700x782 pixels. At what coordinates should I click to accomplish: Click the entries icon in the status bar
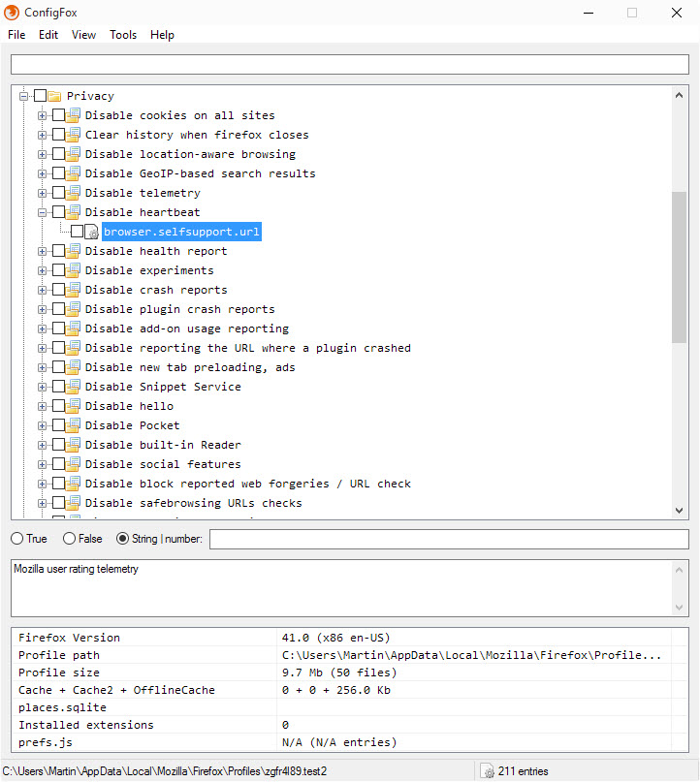tap(487, 771)
